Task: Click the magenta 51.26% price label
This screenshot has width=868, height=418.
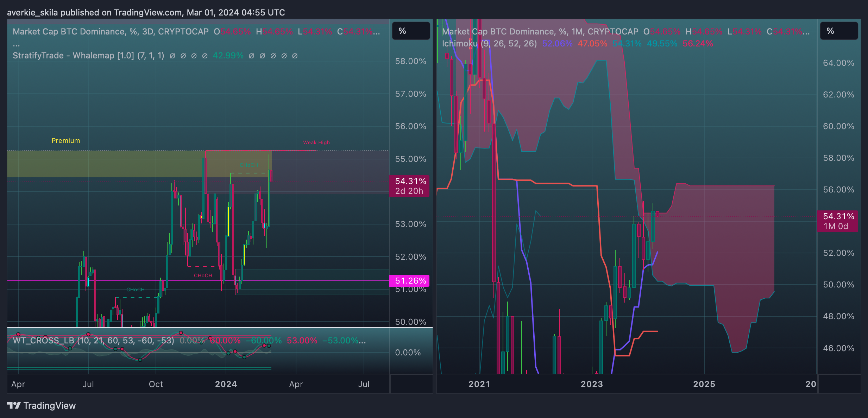Action: pyautogui.click(x=409, y=281)
